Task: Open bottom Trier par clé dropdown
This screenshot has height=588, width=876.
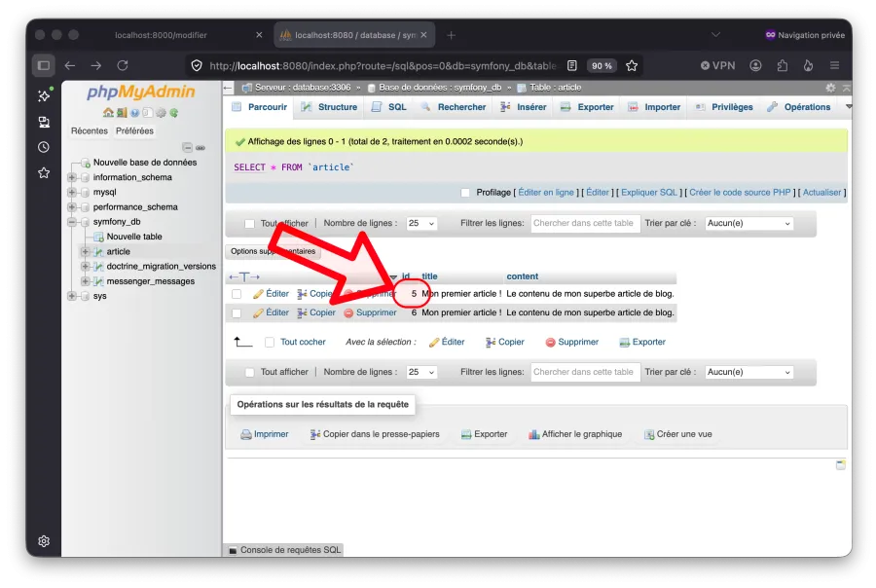Action: click(x=749, y=372)
